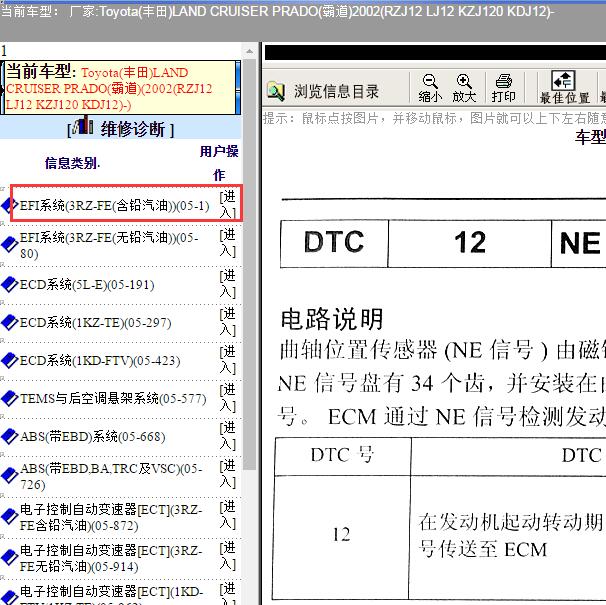The image size is (606, 605).
Task: Click the DTC 12 title cell in document
Action: pyautogui.click(x=470, y=243)
